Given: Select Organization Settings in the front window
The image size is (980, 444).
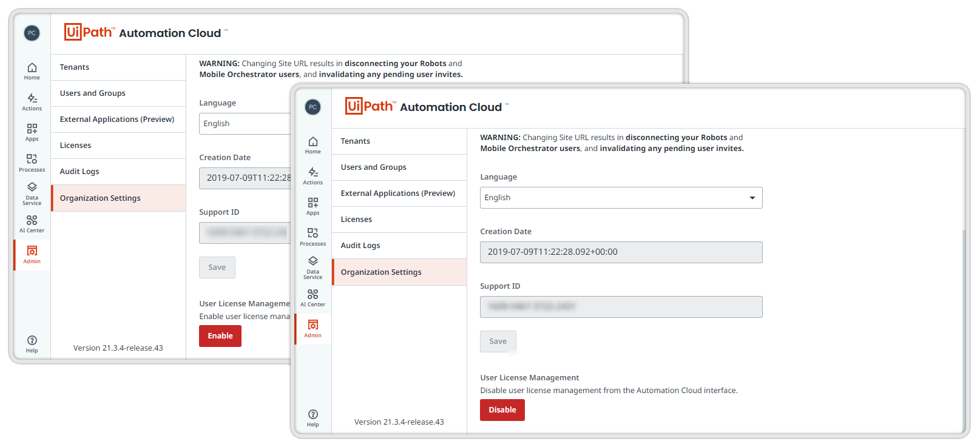Looking at the screenshot, I should 399,272.
